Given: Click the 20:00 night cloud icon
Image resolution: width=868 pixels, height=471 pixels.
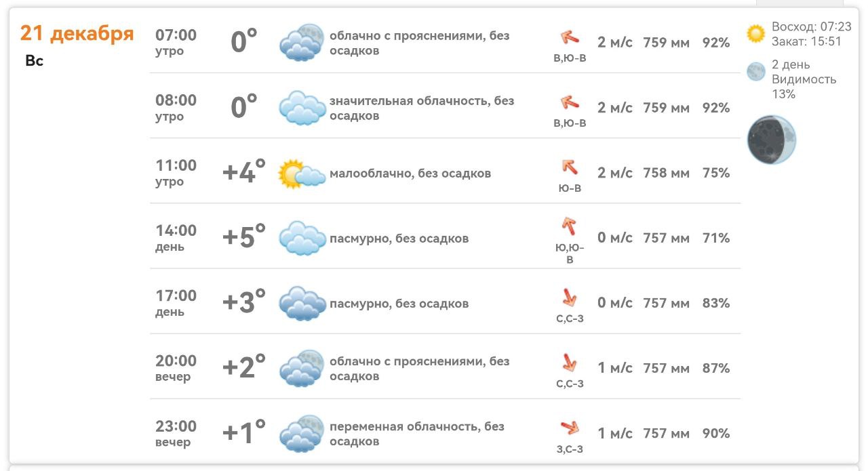Looking at the screenshot, I should point(302,368).
